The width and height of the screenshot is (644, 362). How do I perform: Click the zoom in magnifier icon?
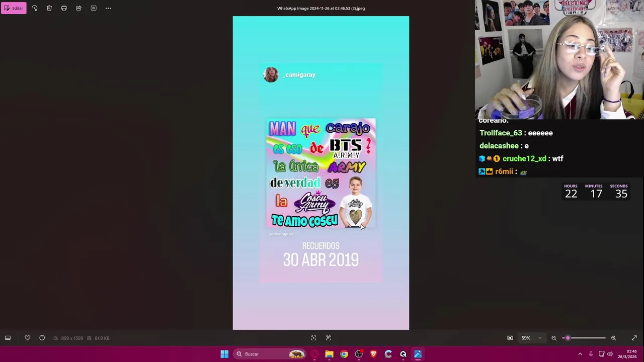(614, 338)
